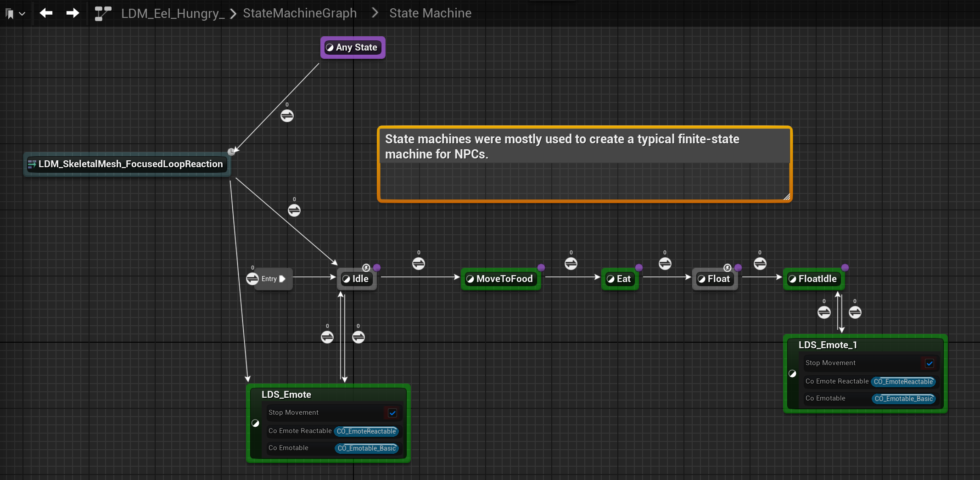Select the LDS_Emote_1 node title
Viewport: 980px width, 480px height.
828,345
